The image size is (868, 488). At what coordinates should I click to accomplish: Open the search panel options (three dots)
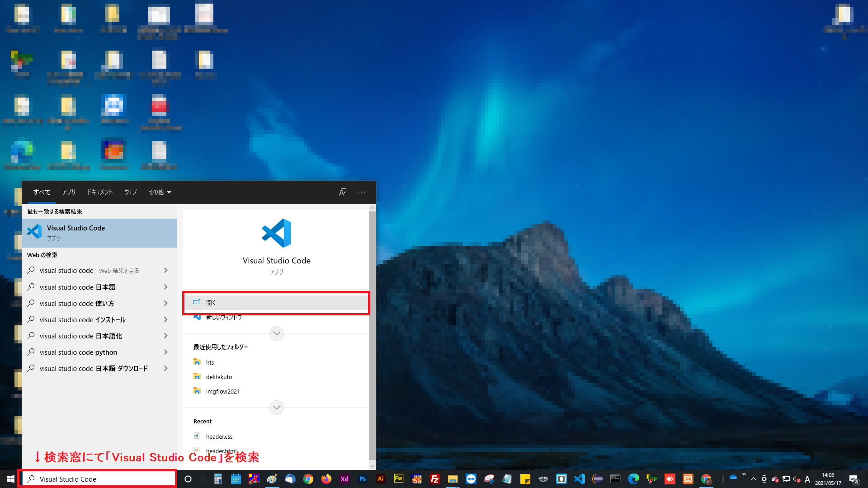(x=362, y=192)
